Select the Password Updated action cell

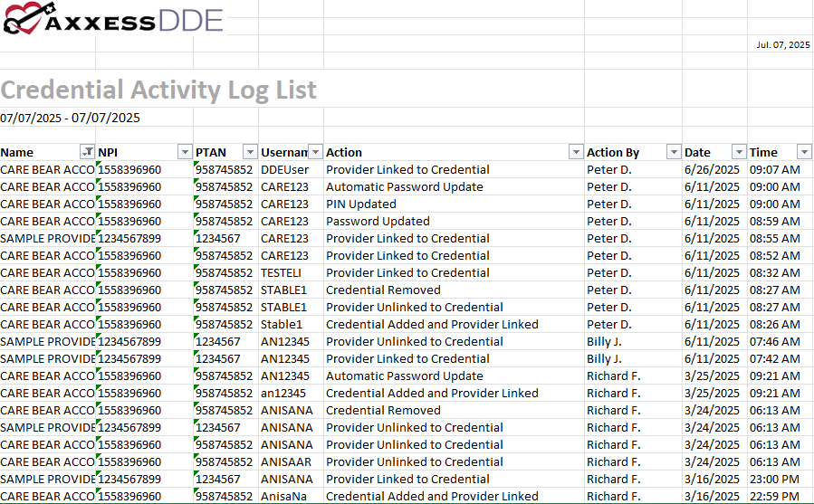pyautogui.click(x=378, y=222)
